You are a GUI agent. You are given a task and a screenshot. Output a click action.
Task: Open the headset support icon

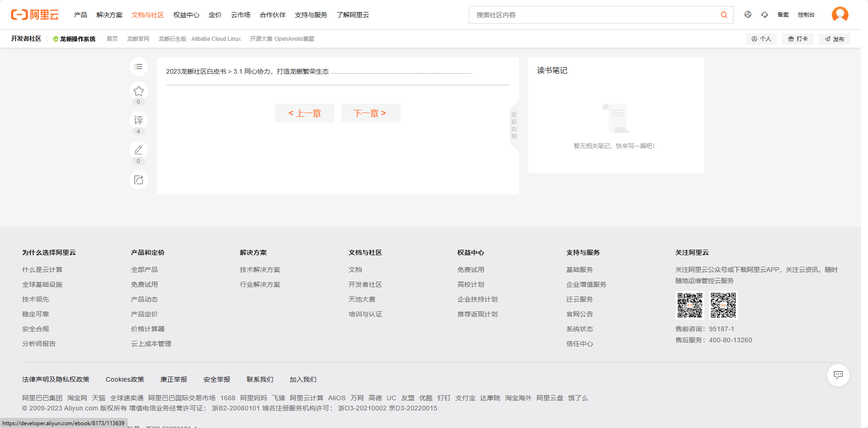click(765, 15)
